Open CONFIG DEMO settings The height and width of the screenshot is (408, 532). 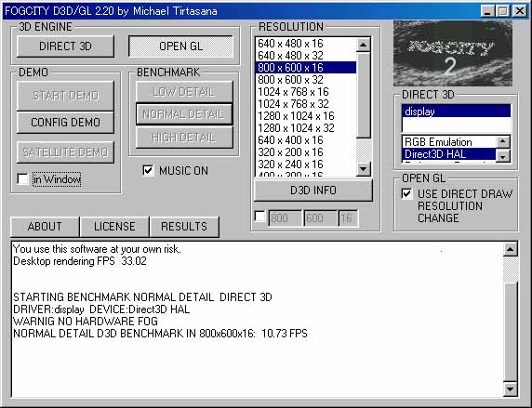pos(65,122)
